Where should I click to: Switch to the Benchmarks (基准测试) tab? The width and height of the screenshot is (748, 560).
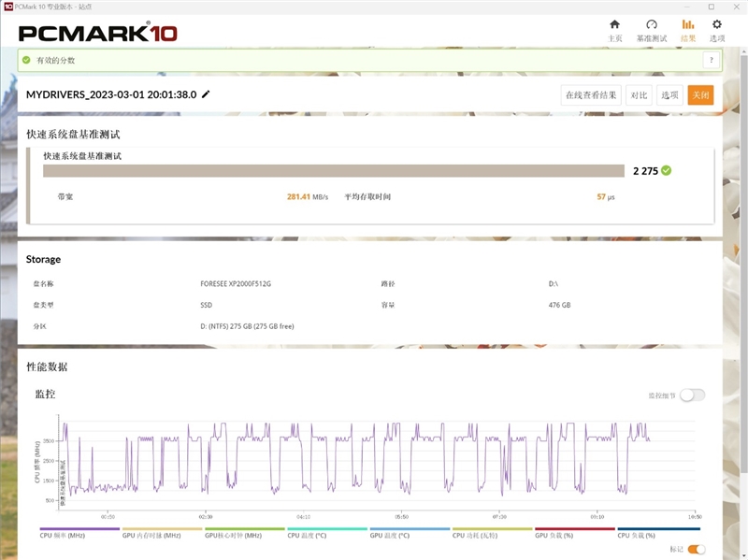[x=652, y=31]
